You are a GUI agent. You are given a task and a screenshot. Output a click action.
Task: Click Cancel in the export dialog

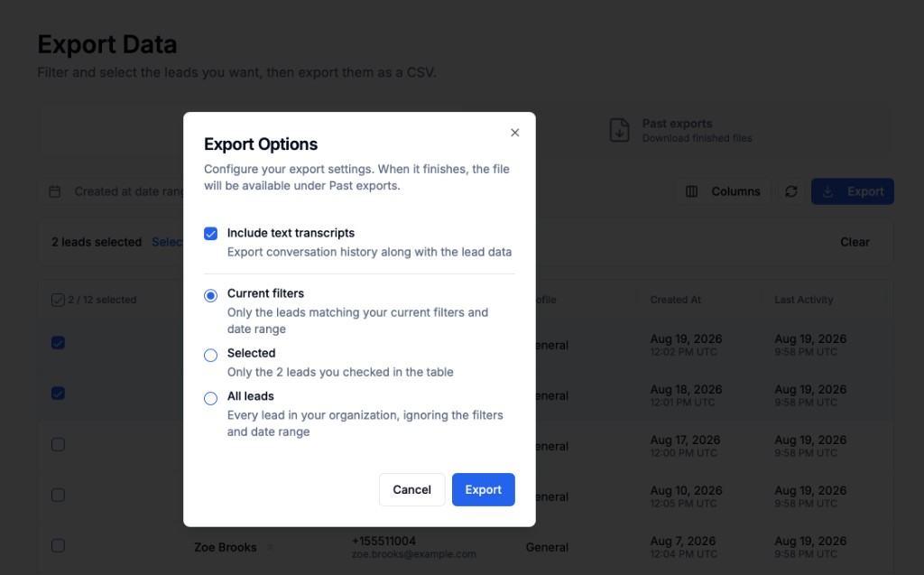[x=411, y=489]
